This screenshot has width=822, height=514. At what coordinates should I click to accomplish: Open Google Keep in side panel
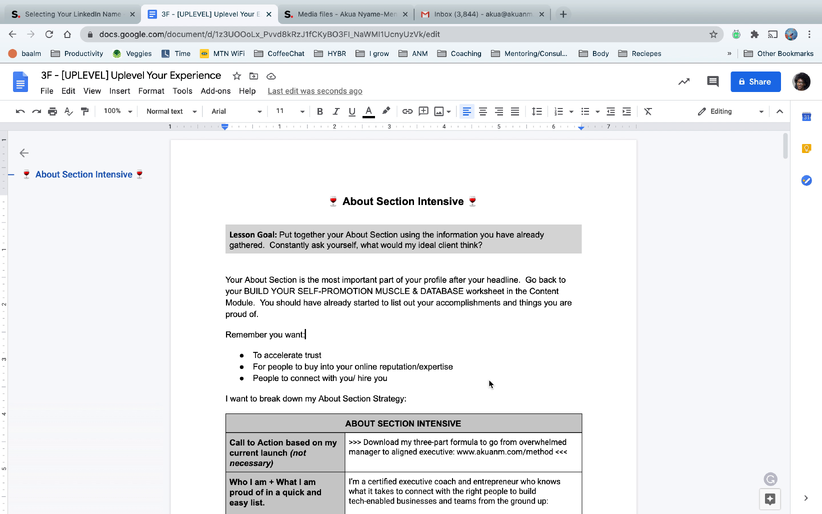click(x=806, y=148)
